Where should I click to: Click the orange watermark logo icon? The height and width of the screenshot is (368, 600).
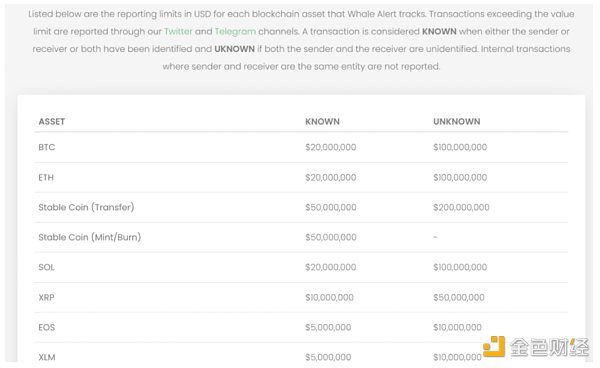[x=494, y=346]
